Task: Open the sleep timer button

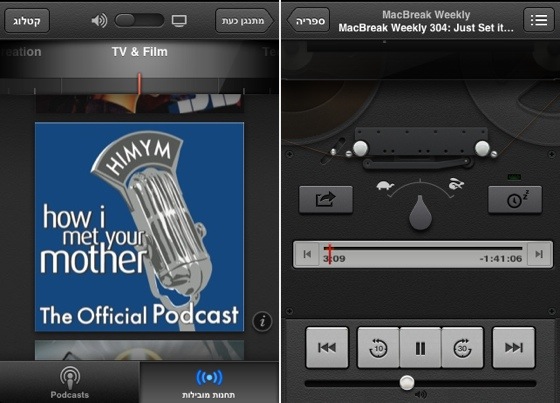Action: tap(515, 199)
